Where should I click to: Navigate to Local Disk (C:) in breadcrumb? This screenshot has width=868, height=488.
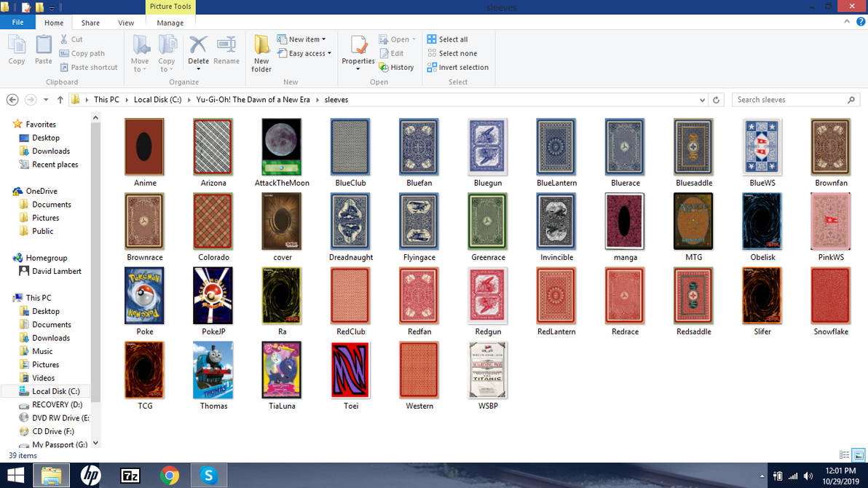pos(158,100)
